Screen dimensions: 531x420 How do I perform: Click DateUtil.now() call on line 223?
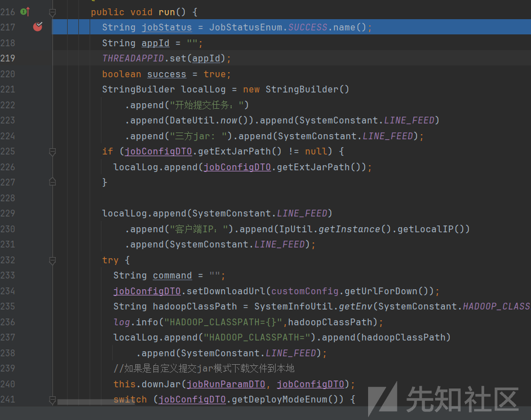pyautogui.click(x=209, y=120)
